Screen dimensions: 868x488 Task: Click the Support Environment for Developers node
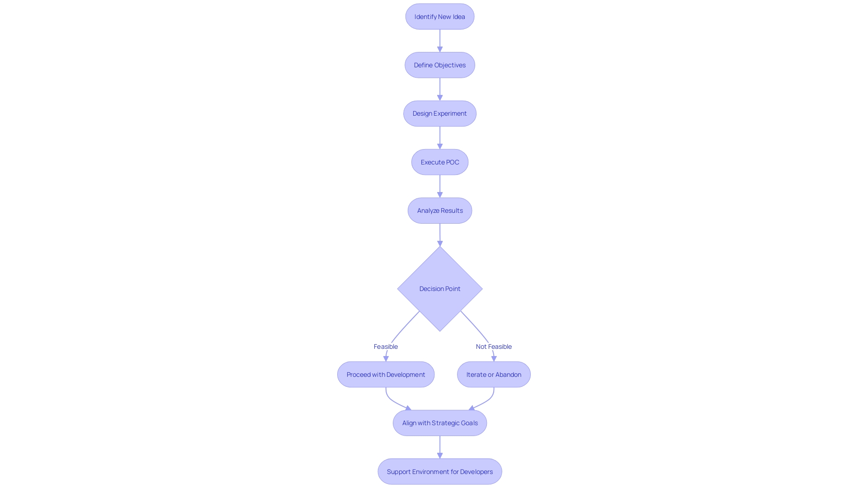439,471
